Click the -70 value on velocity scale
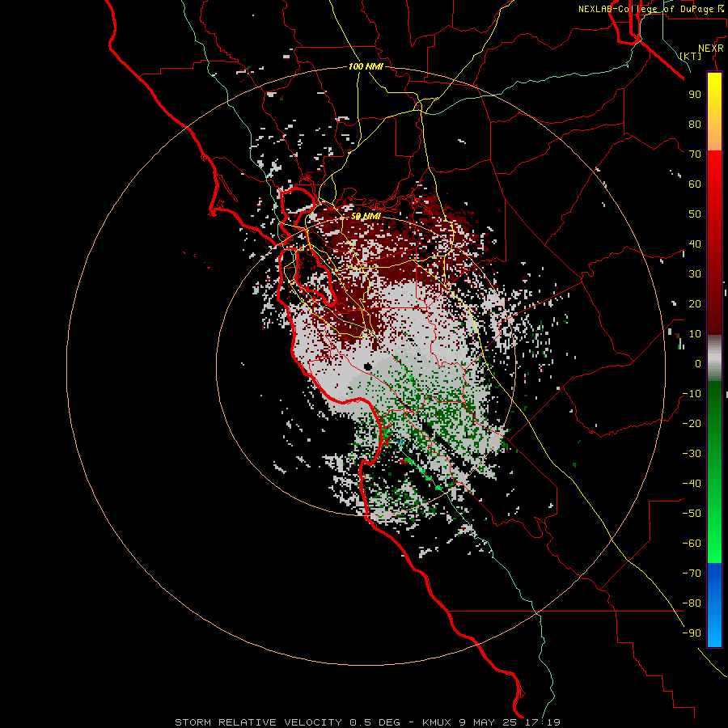Viewport: 728px width, 728px height. coord(692,574)
